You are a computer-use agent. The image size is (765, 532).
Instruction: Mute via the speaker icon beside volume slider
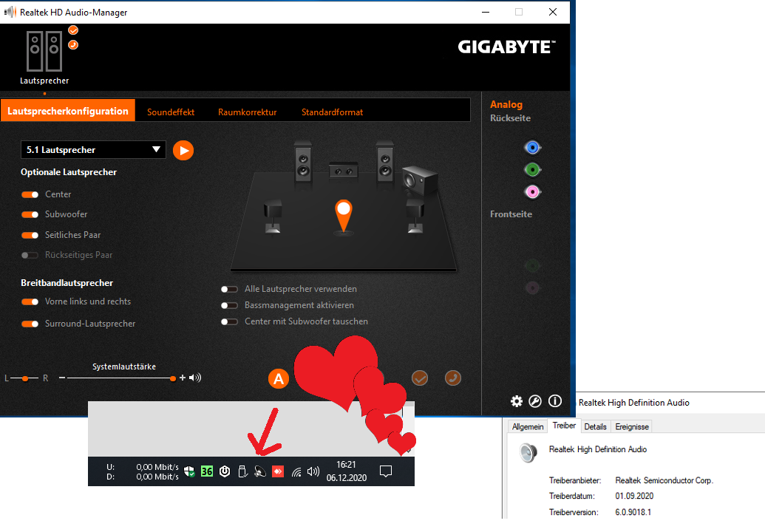(x=195, y=378)
